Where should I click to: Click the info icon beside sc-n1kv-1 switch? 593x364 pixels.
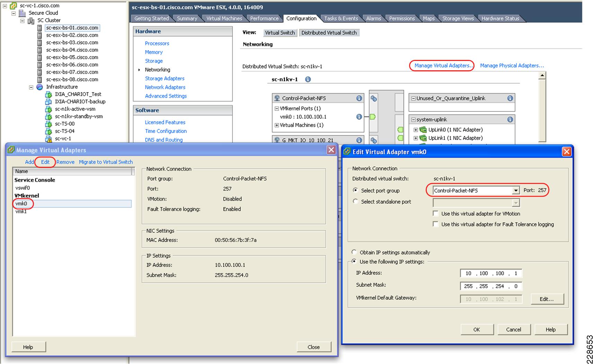coord(308,79)
